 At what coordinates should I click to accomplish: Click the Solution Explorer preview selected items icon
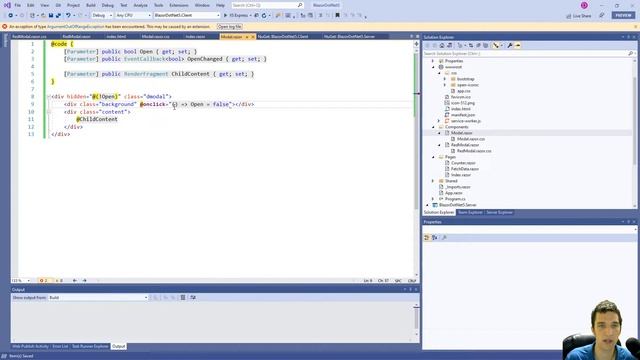(x=518, y=45)
